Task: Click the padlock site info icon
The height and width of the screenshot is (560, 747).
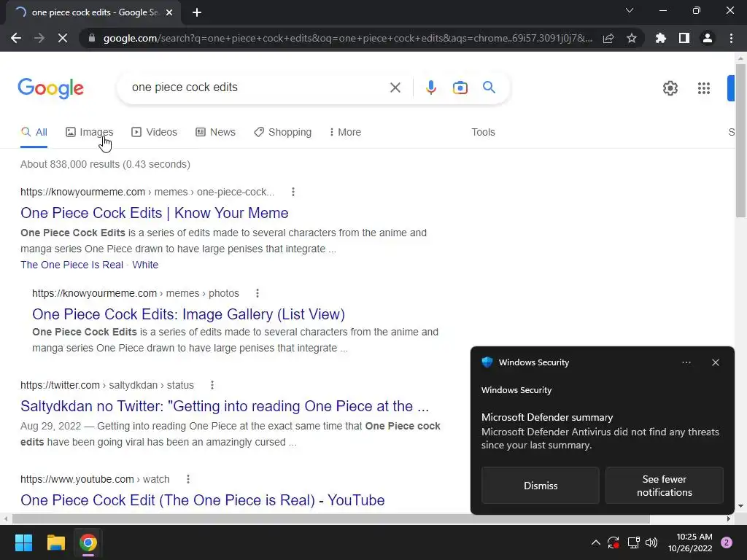Action: [x=92, y=38]
